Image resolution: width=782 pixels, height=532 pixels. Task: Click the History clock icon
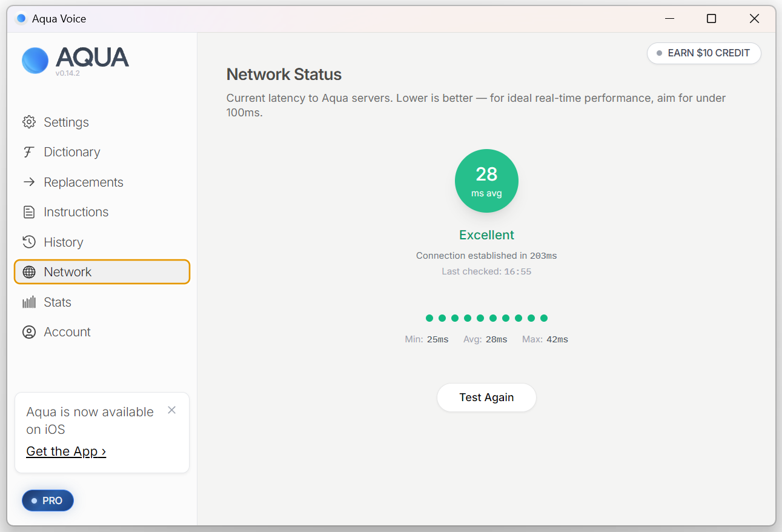point(29,242)
